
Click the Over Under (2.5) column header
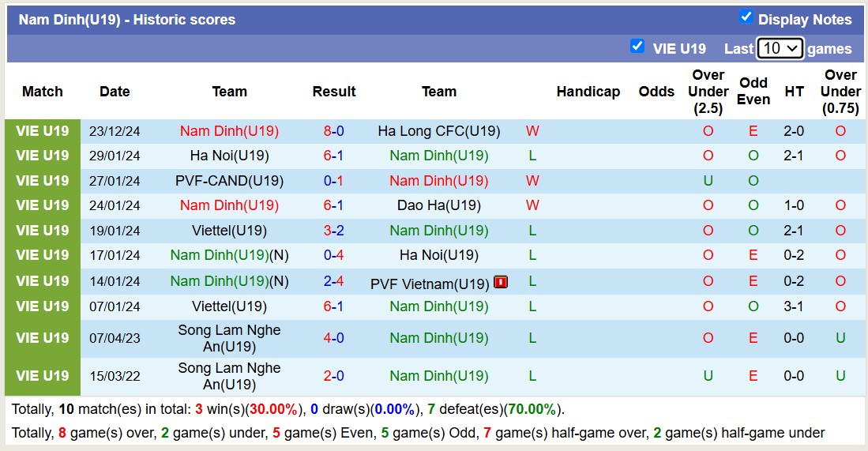tap(708, 92)
